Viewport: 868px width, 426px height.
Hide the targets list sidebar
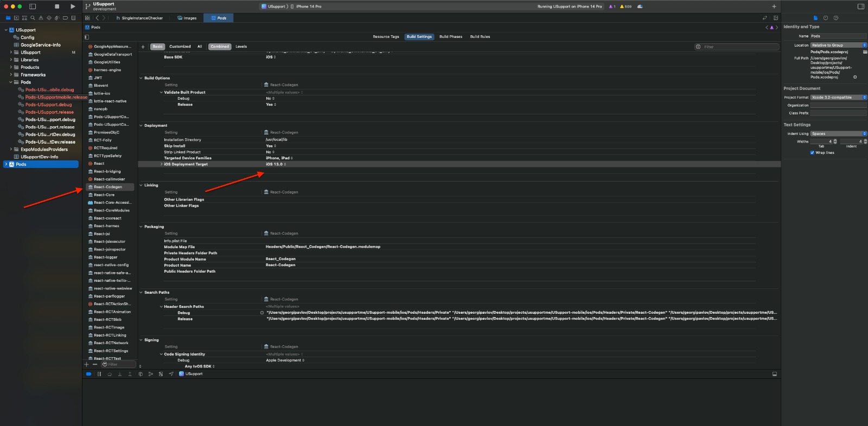[x=87, y=37]
